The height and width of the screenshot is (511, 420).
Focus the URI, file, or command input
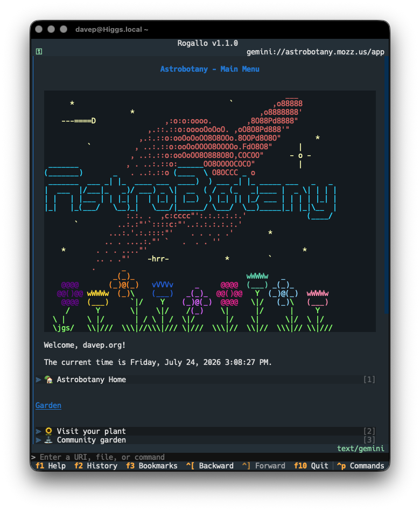[208, 457]
